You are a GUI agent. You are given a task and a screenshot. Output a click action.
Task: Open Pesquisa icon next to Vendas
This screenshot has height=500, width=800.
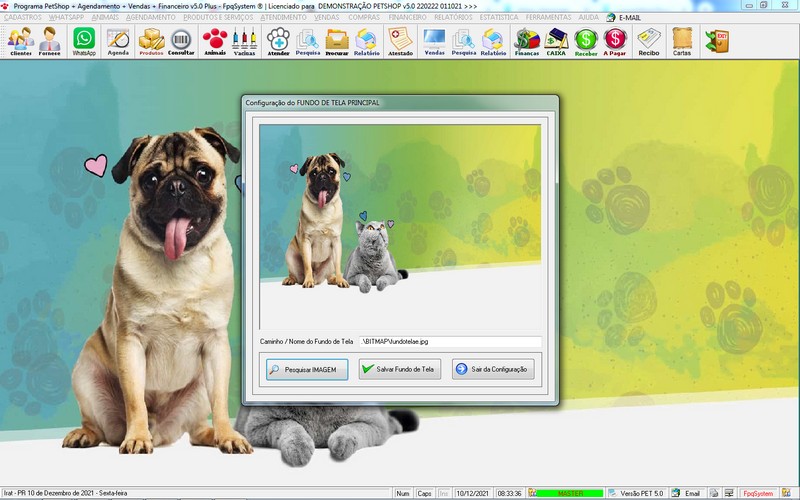click(x=464, y=41)
